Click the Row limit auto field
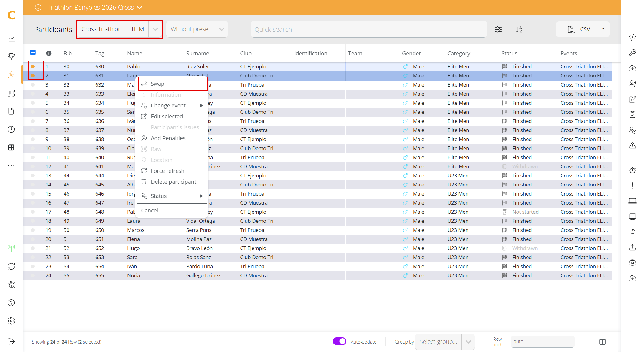Image resolution: width=644 pixels, height=352 pixels. 542,341
